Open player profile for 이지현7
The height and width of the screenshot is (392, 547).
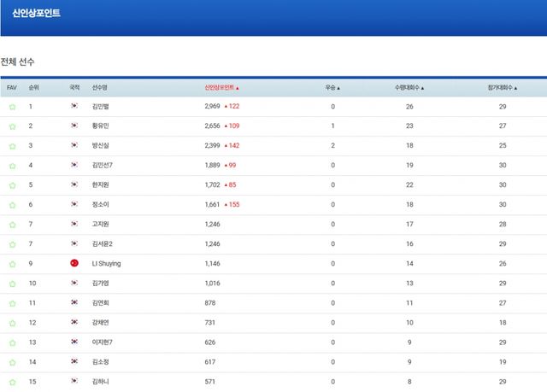pos(102,342)
